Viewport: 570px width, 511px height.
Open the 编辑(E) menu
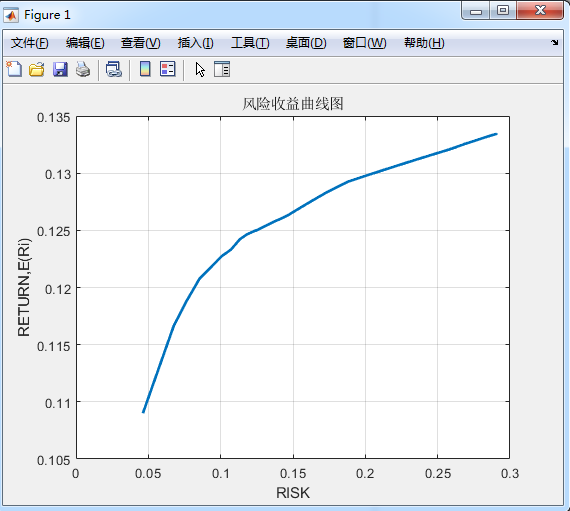tap(85, 43)
